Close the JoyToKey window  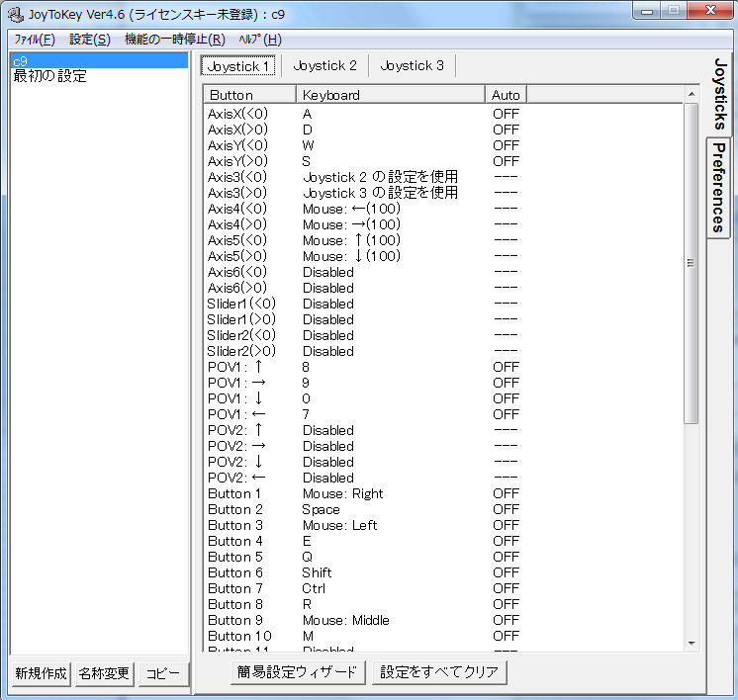710,10
